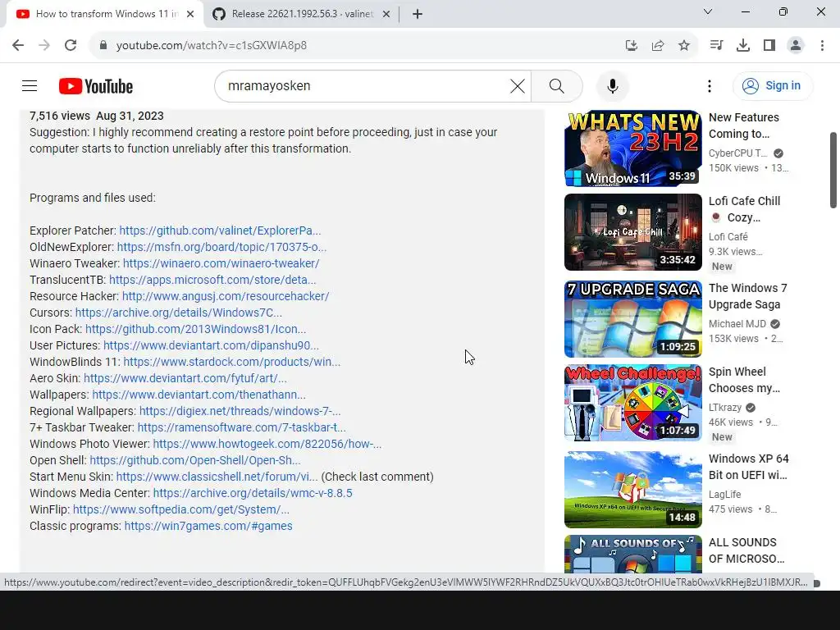Open the 7 Upgrade Saga thumbnail
The image size is (840, 630).
coord(632,319)
